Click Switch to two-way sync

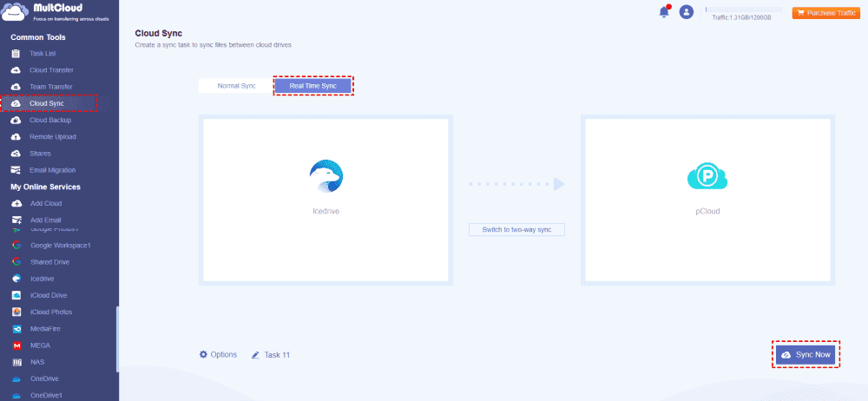coord(516,229)
